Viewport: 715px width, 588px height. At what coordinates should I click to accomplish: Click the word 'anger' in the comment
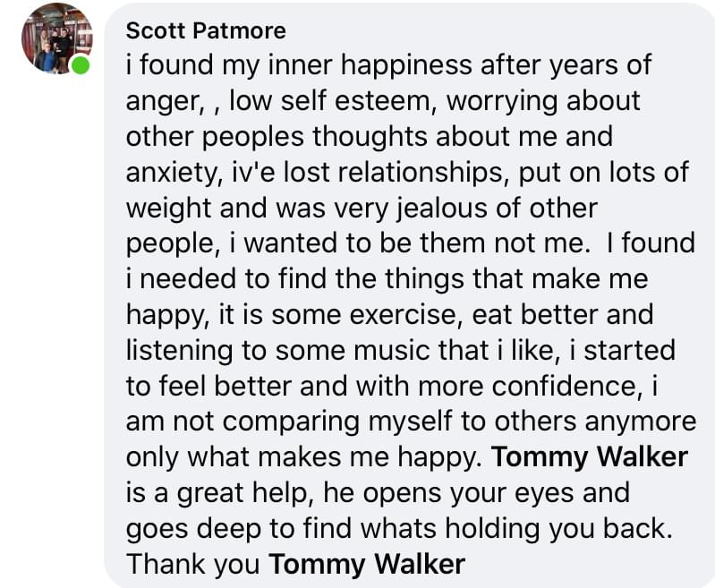point(162,102)
